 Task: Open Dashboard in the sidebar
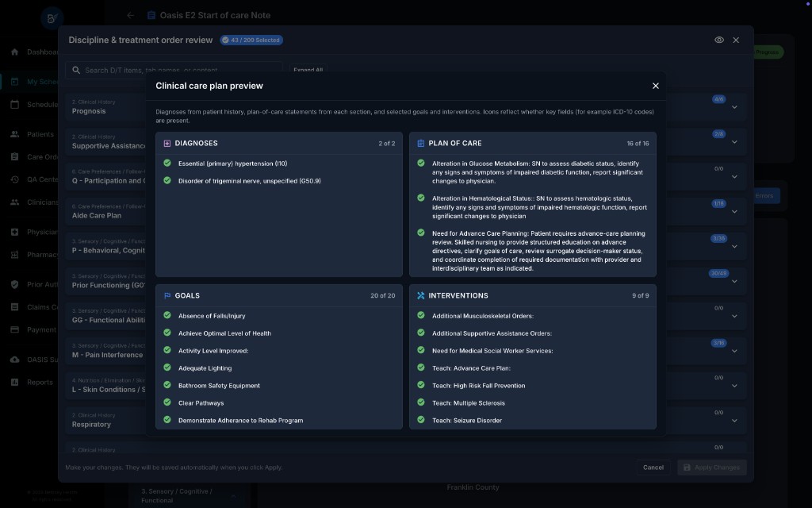34,52
